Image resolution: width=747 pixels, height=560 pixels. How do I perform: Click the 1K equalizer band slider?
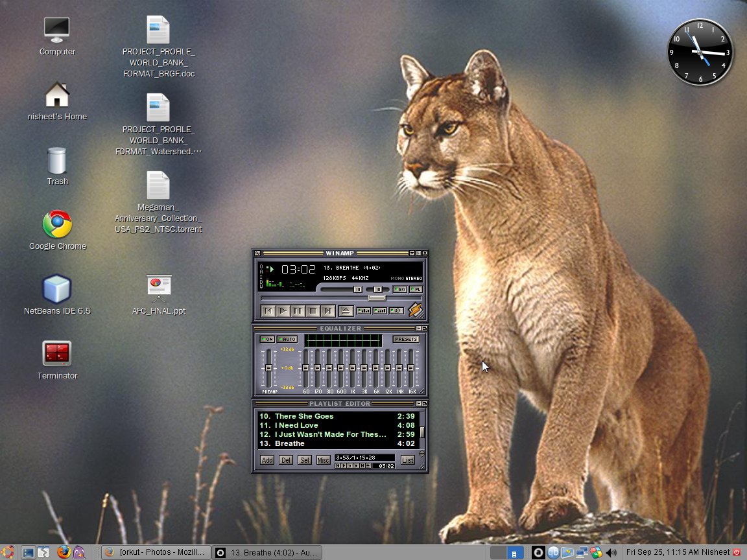(353, 368)
